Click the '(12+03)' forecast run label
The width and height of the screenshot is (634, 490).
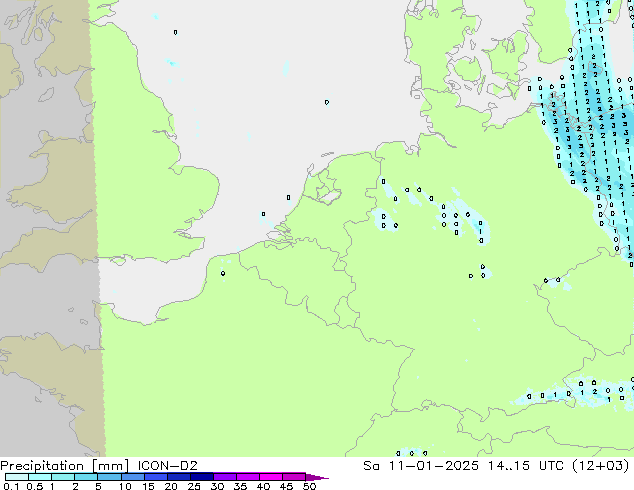tap(600, 466)
